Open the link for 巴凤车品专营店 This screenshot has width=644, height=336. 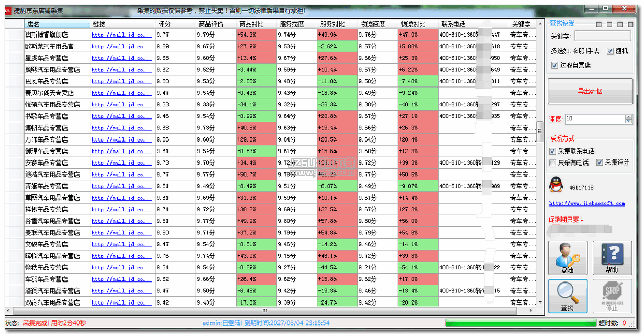pos(121,81)
